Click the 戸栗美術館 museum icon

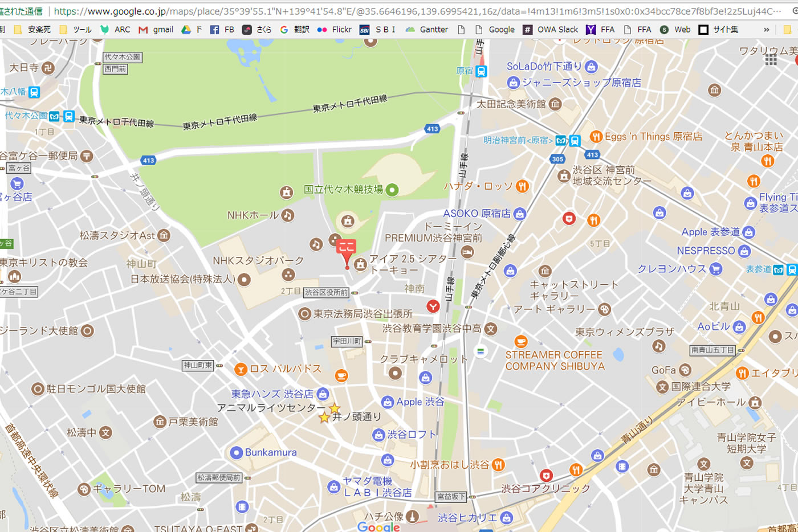click(x=160, y=422)
